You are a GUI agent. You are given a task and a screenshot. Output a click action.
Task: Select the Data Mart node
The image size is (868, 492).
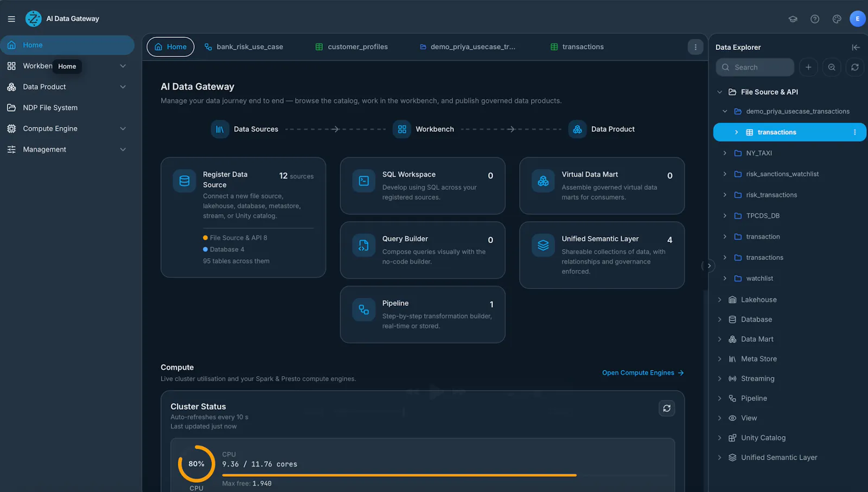(757, 340)
